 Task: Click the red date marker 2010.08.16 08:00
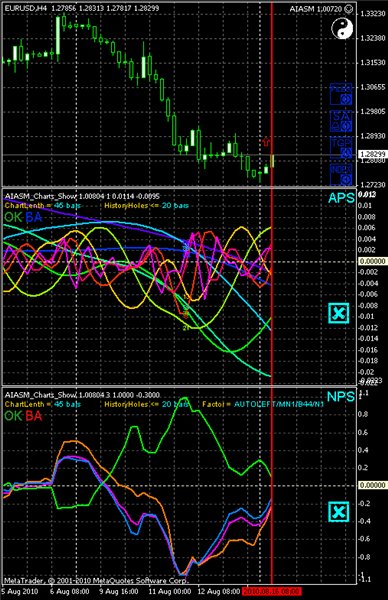271,592
